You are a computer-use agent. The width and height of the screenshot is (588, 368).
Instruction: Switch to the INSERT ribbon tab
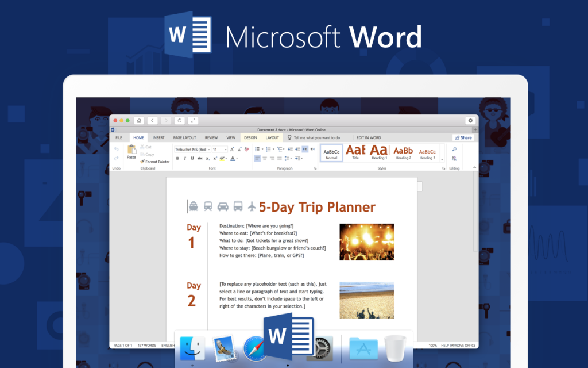click(x=158, y=138)
